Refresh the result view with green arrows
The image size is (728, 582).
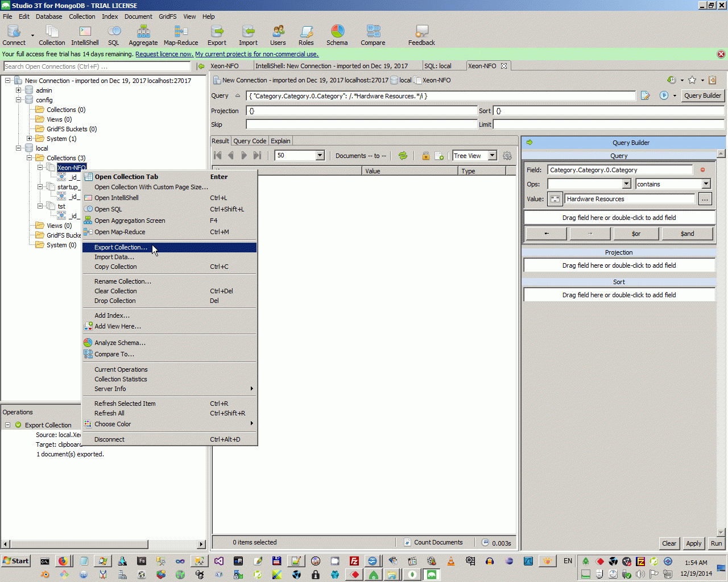[x=403, y=156]
